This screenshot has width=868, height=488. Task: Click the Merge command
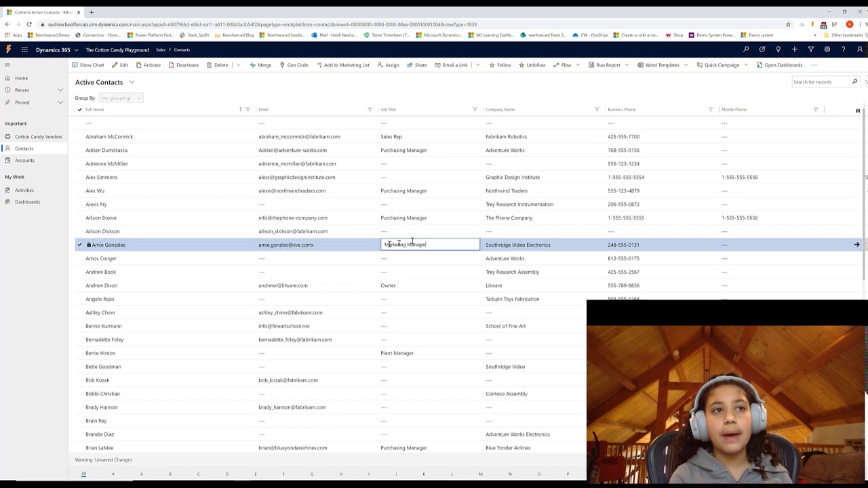point(260,65)
